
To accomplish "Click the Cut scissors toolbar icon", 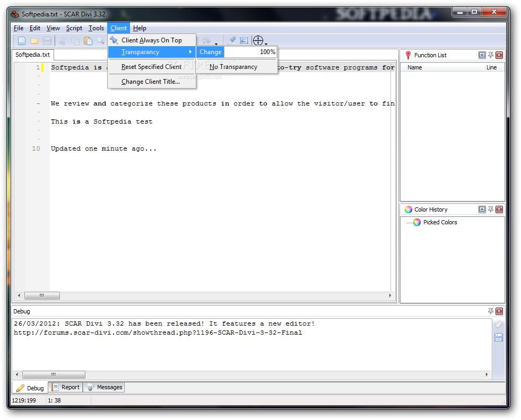I will pyautogui.click(x=63, y=41).
